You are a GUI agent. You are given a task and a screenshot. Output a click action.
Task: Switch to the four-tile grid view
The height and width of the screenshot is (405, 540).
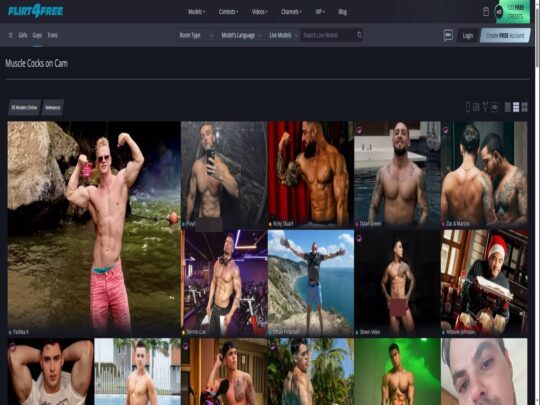pyautogui.click(x=524, y=107)
